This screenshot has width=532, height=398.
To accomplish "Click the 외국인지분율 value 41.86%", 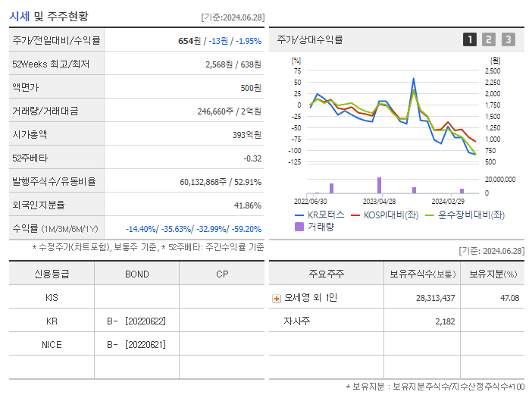I will pos(248,205).
